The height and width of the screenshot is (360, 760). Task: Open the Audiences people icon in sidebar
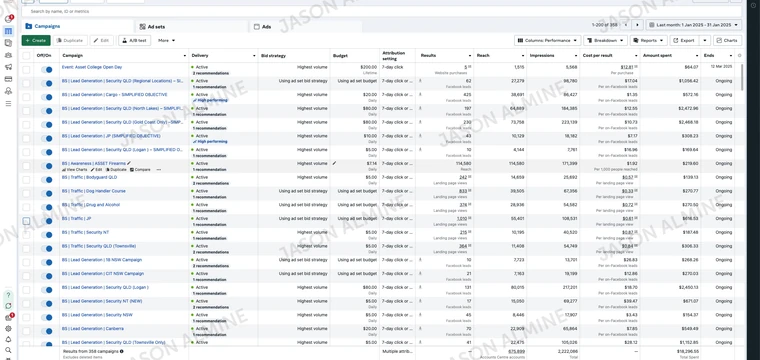(x=8, y=55)
